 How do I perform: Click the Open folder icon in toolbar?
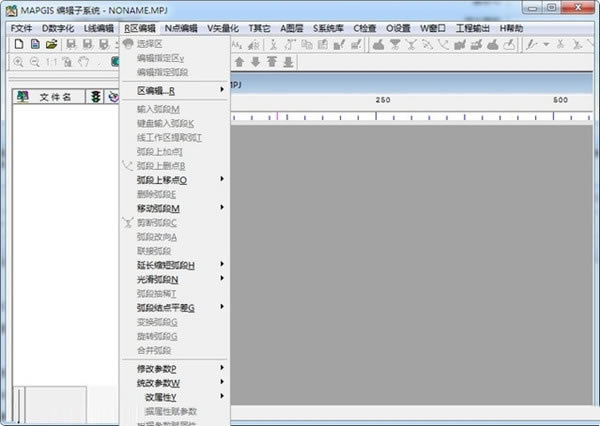pyautogui.click(x=51, y=45)
